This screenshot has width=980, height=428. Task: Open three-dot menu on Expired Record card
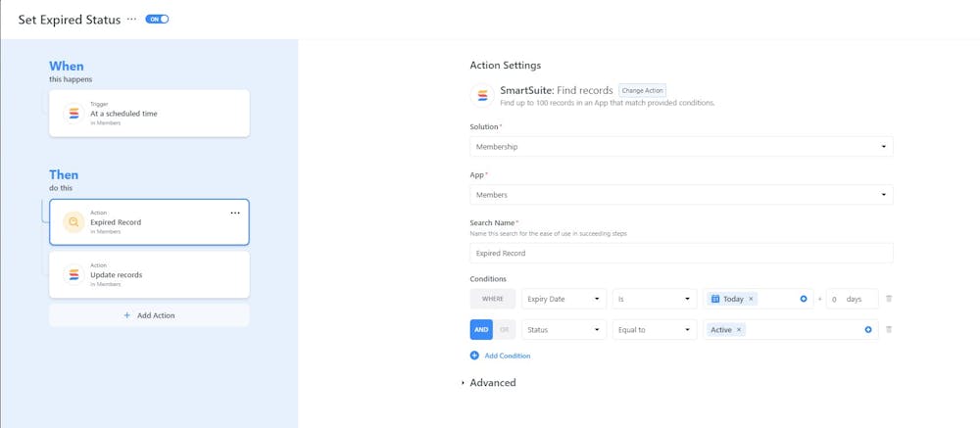(x=235, y=213)
